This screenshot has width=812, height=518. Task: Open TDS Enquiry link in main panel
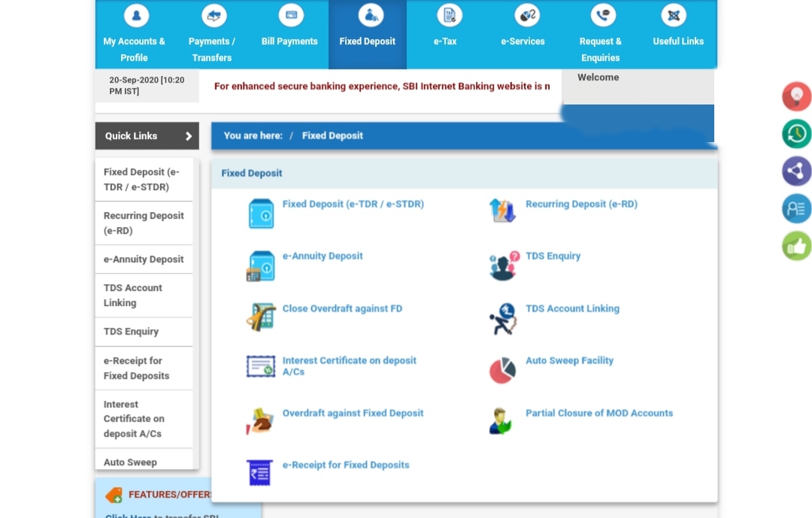(x=553, y=256)
